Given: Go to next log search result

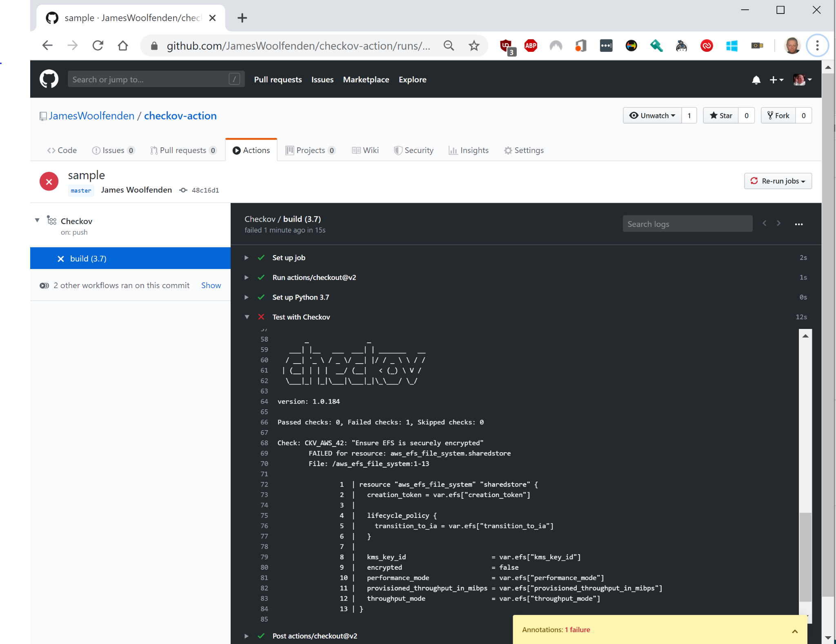Looking at the screenshot, I should 779,223.
